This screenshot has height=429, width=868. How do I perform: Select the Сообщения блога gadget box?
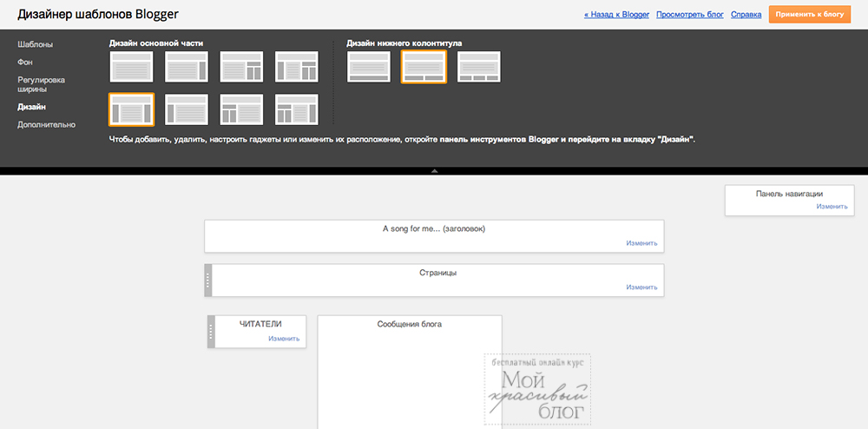tap(410, 372)
